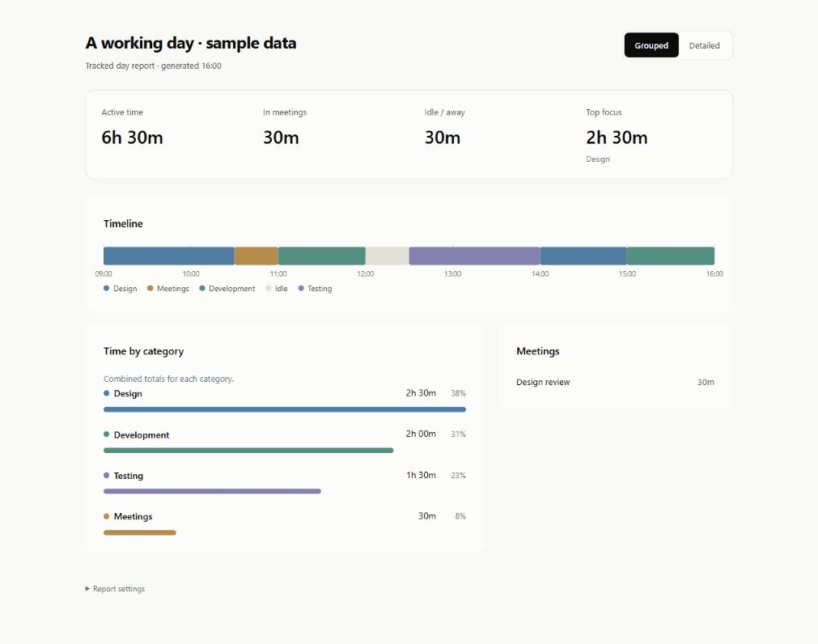This screenshot has width=818, height=644.
Task: Click the Testing category bullet dot icon
Action: coord(107,475)
